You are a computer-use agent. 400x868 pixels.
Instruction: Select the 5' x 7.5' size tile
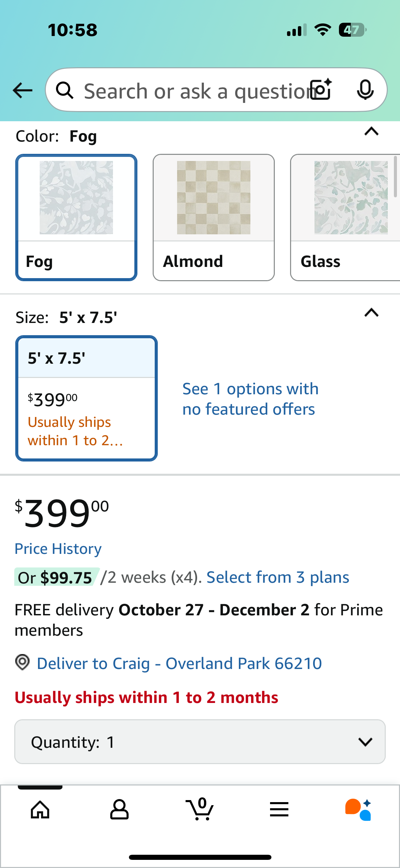coord(87,398)
